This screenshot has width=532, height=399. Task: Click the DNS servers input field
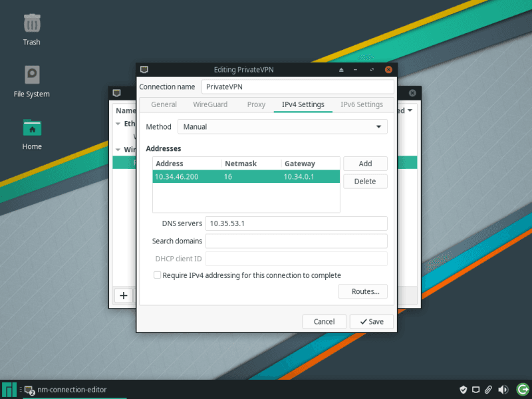pyautogui.click(x=296, y=223)
